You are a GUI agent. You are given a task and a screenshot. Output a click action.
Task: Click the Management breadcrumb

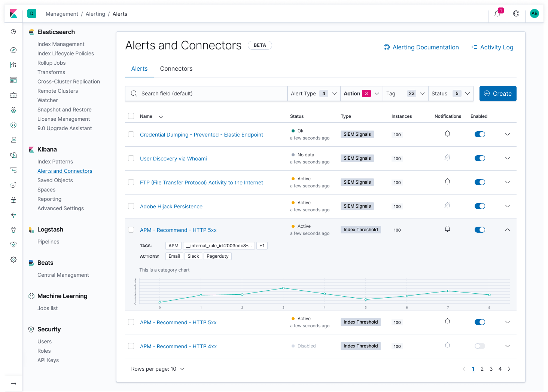coord(62,14)
